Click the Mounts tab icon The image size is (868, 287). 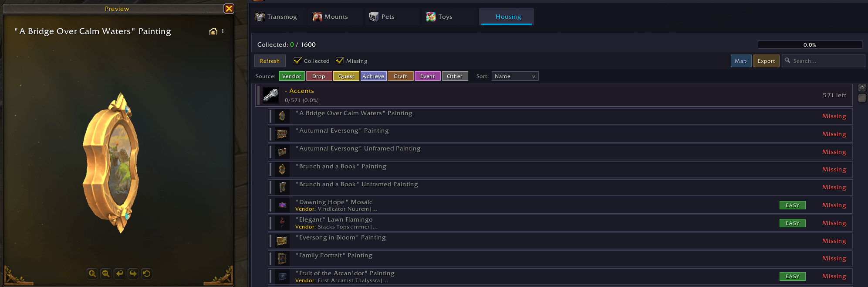point(317,17)
